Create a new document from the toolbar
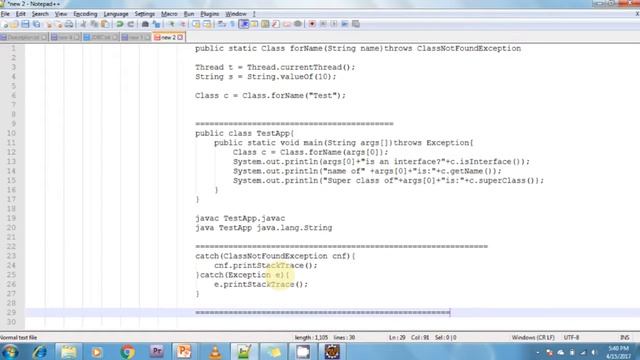Screen dimensions: 640x360 4,24
